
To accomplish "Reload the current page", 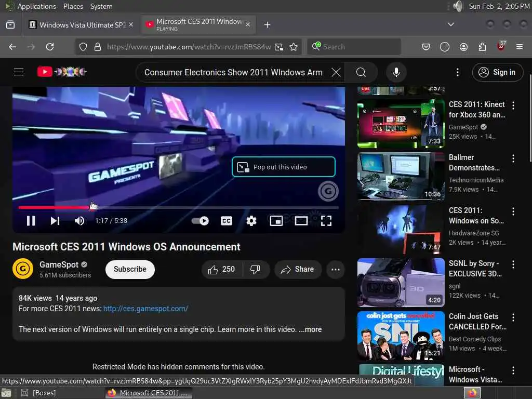I will click(x=50, y=47).
